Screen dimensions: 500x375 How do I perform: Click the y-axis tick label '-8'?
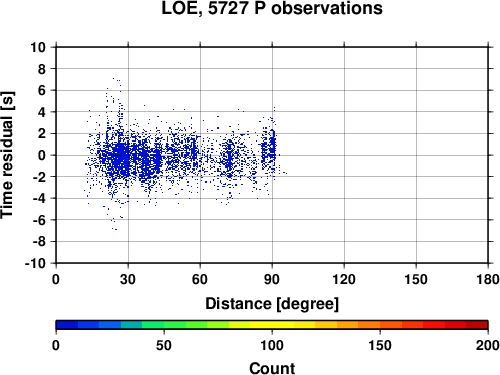pos(39,242)
